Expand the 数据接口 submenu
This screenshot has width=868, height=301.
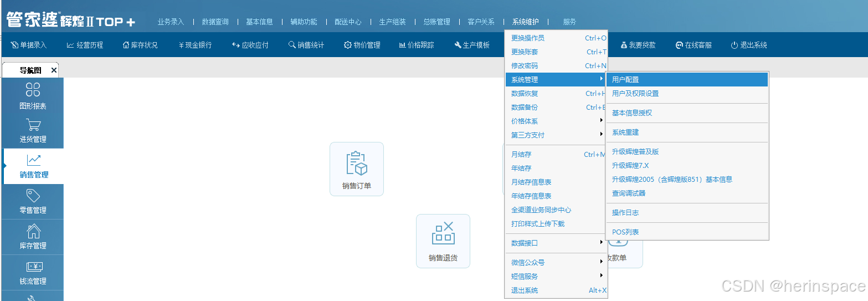(556, 243)
